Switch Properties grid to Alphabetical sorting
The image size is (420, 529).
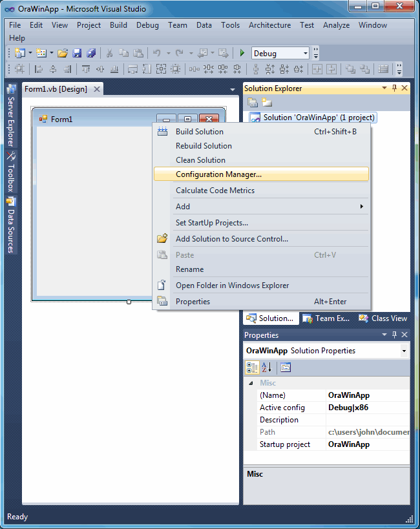pos(267,368)
